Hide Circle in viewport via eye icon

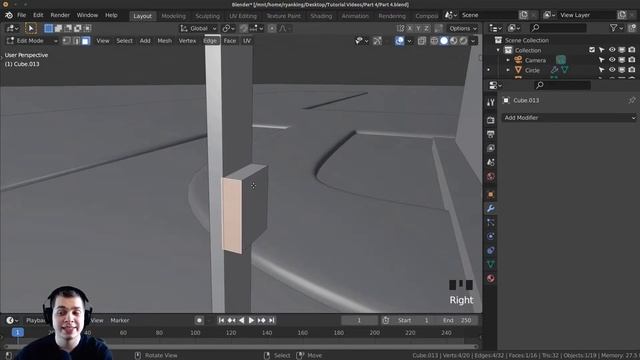[x=612, y=70]
